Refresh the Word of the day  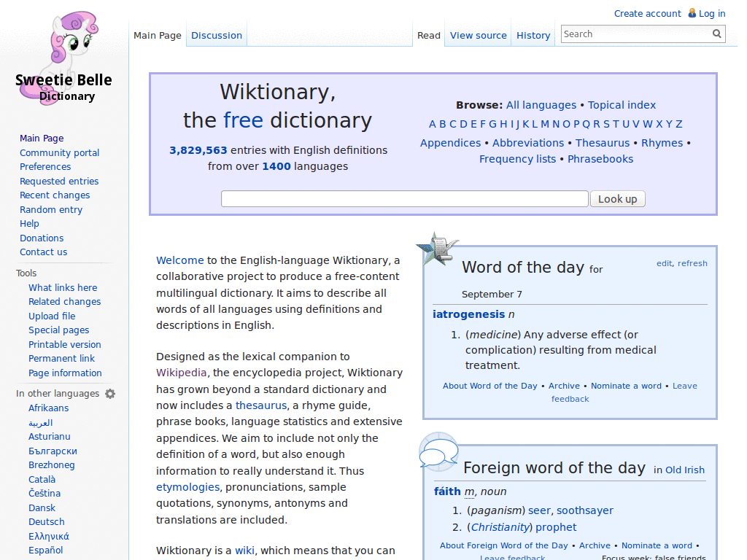[692, 263]
